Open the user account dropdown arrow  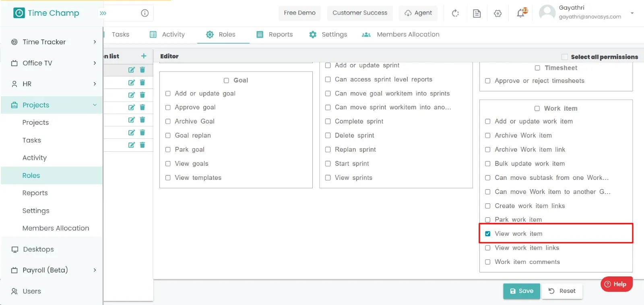pos(632,13)
